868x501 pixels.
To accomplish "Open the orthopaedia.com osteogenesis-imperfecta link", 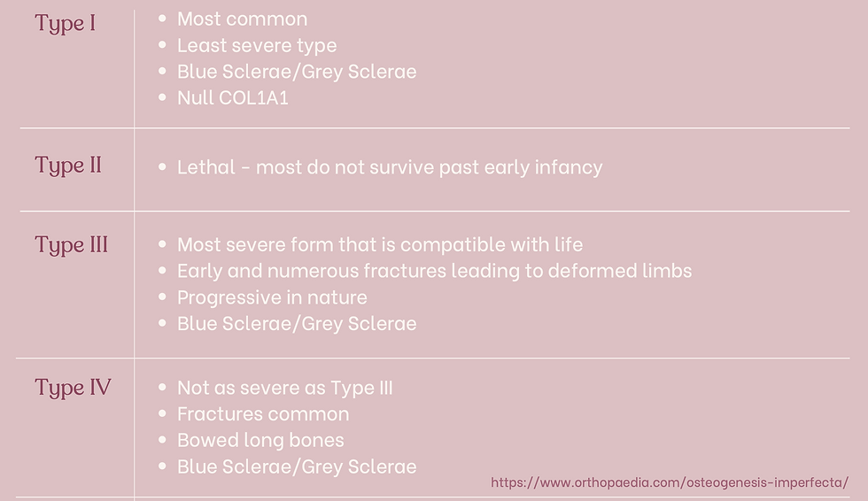I will pos(670,482).
